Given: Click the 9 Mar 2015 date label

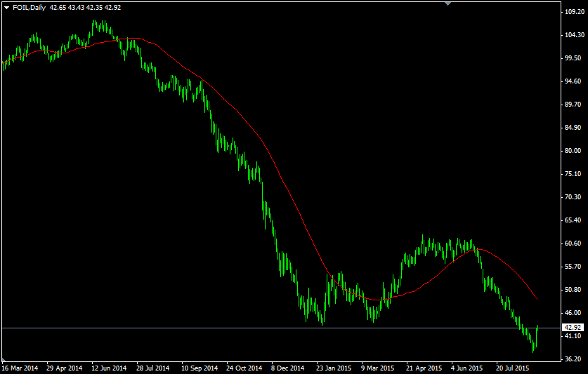Looking at the screenshot, I should 378,368.
